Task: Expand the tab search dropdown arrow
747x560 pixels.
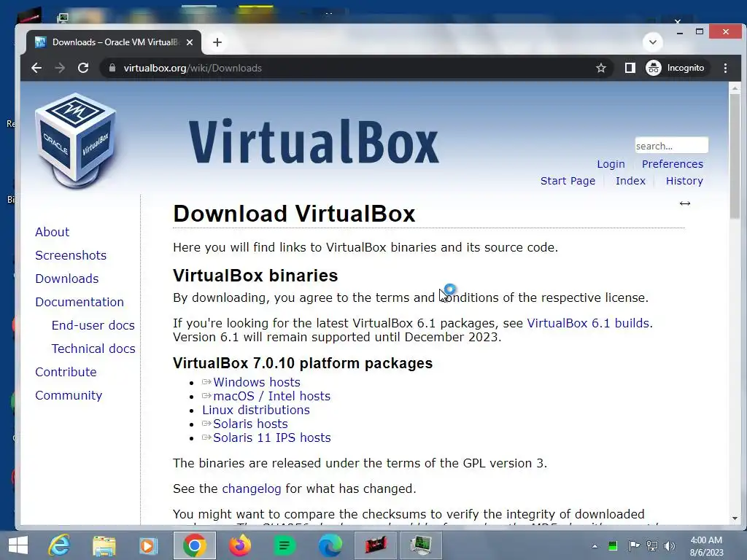Action: tap(653, 42)
